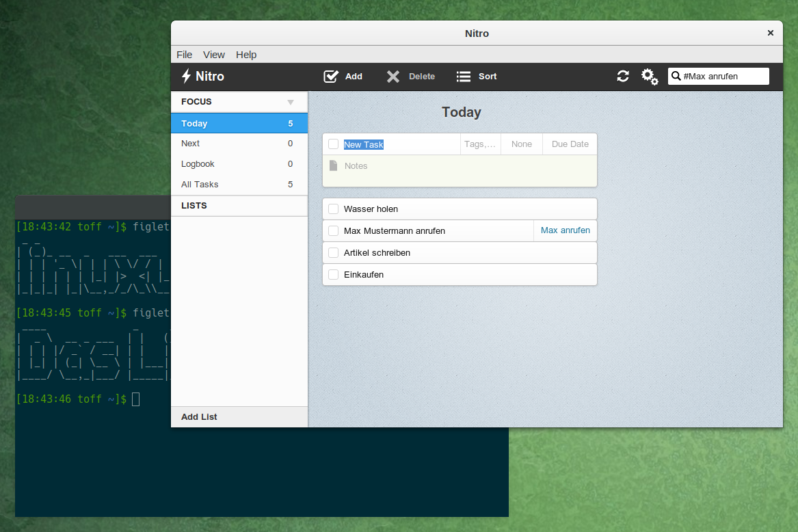Check off Einkaufen task
798x532 pixels.
click(x=333, y=274)
